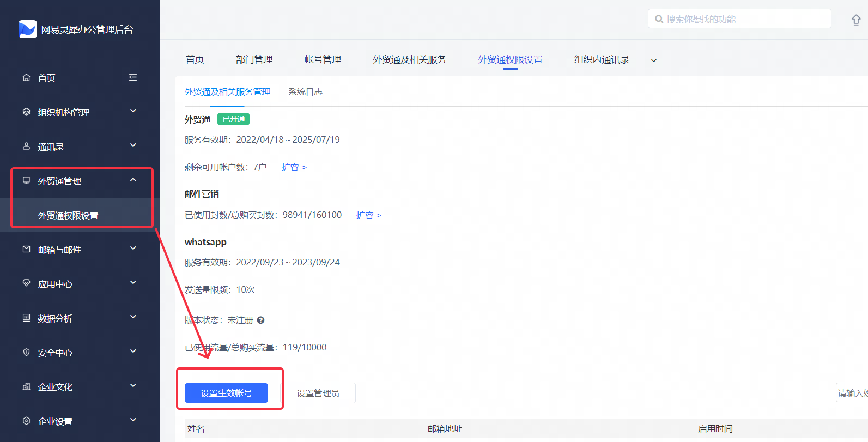Switch to the 首页 top tab
868x442 pixels.
tap(195, 59)
